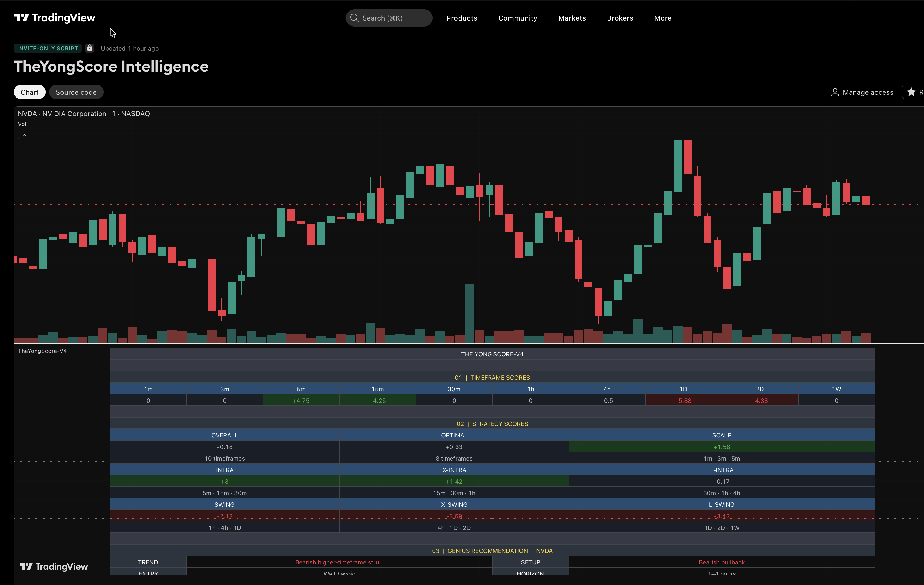Screen dimensions: 924x585
Task: Click the 1W timeframe header cell
Action: [x=836, y=389]
